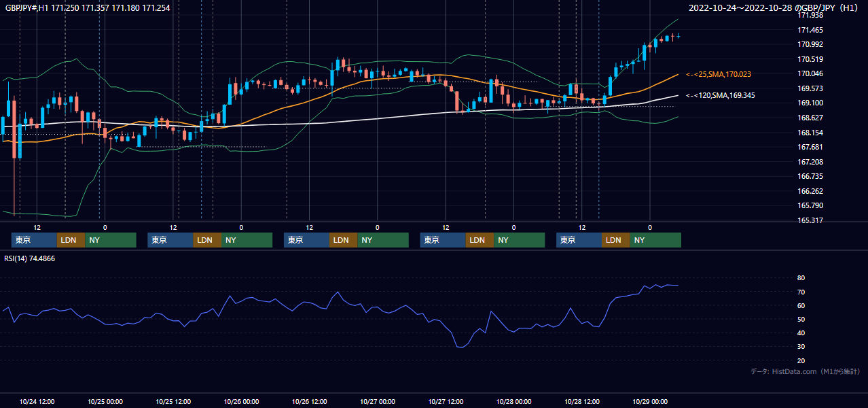This screenshot has width=868, height=408.
Task: Click RSI axis level 20
Action: 801,361
